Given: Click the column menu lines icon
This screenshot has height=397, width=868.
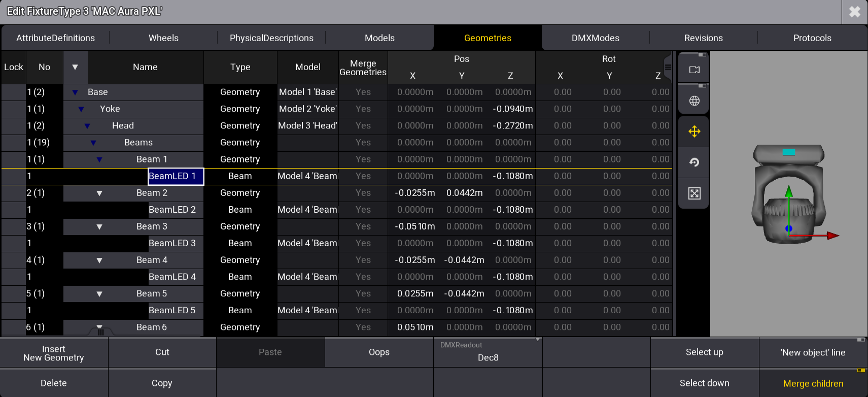Looking at the screenshot, I should (668, 67).
